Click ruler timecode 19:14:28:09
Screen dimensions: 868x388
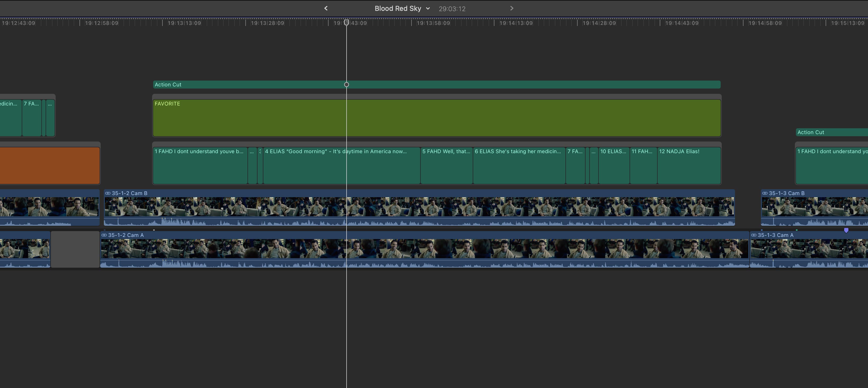tap(599, 23)
